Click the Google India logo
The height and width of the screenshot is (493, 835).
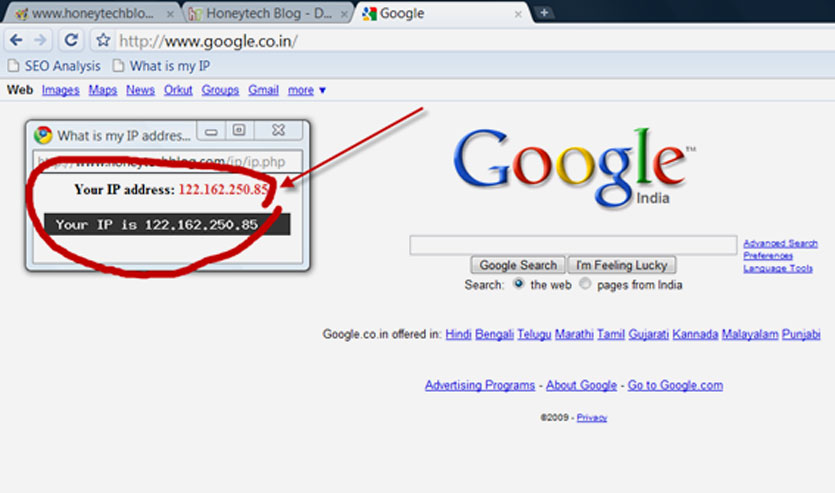click(x=574, y=168)
